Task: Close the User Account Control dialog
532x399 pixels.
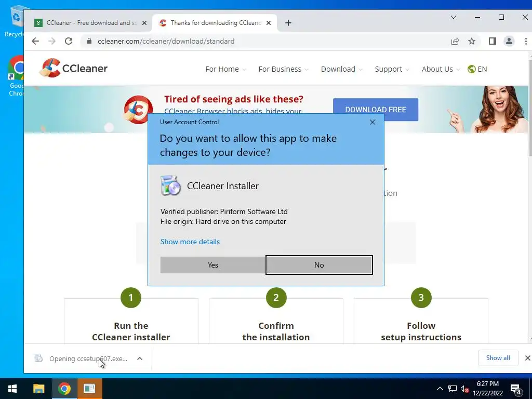Action: 372,122
